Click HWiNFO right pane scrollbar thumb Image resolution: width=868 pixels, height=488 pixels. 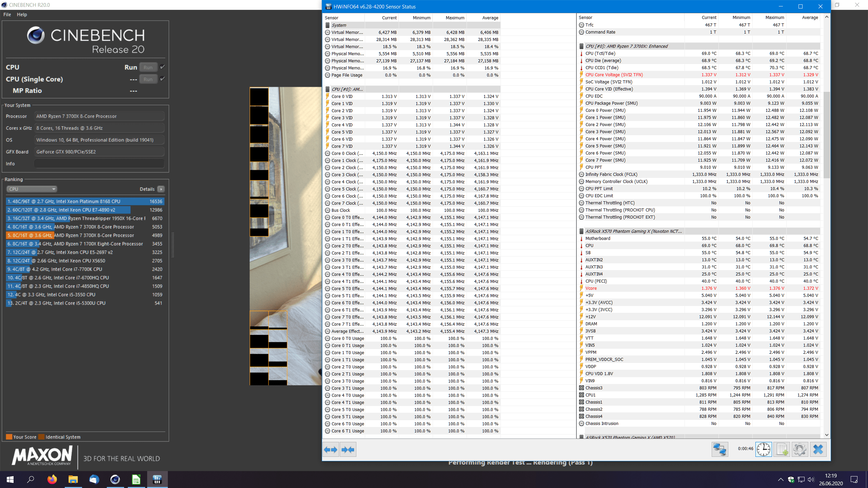point(827,135)
